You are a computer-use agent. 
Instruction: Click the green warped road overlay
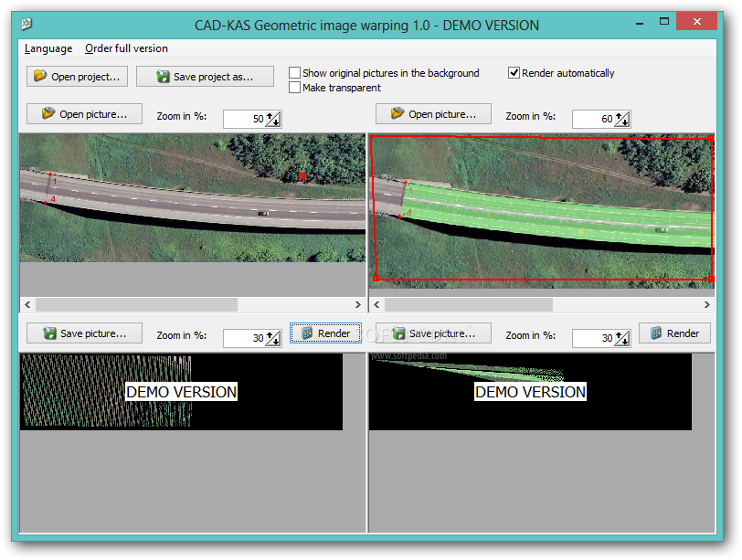(556, 216)
